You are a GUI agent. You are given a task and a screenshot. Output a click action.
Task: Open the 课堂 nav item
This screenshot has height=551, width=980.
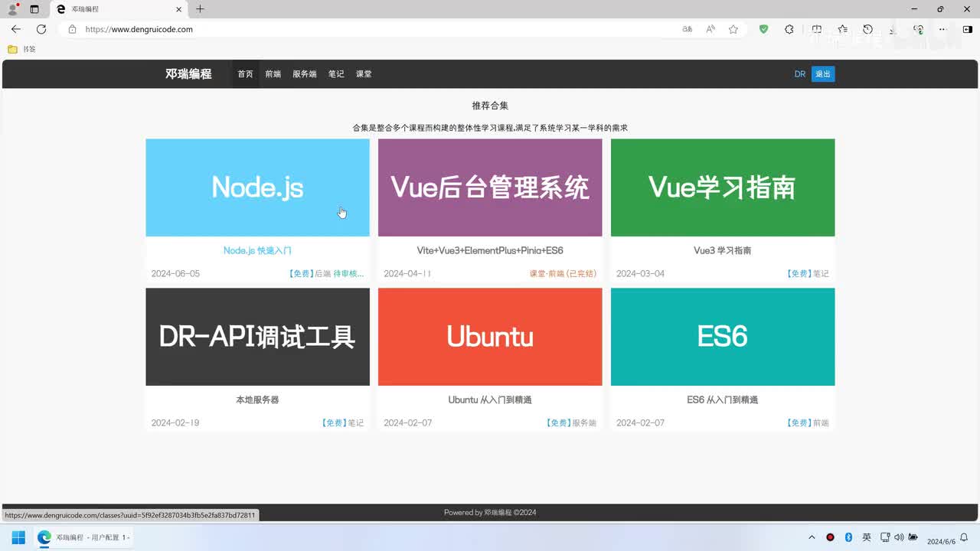[364, 74]
